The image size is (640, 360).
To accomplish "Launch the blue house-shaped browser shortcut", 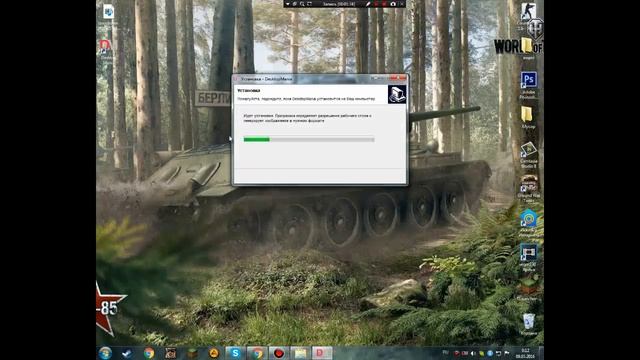I will click(x=529, y=219).
